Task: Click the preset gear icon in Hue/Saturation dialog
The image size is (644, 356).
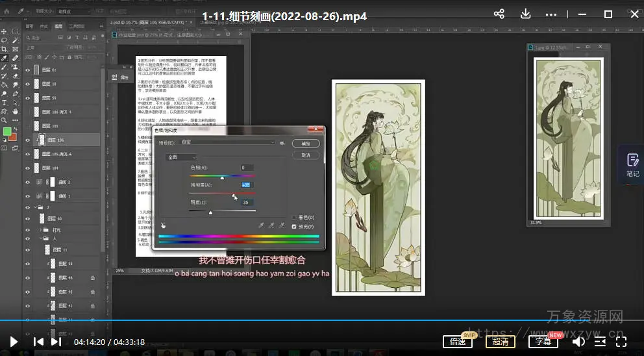Action: 282,142
